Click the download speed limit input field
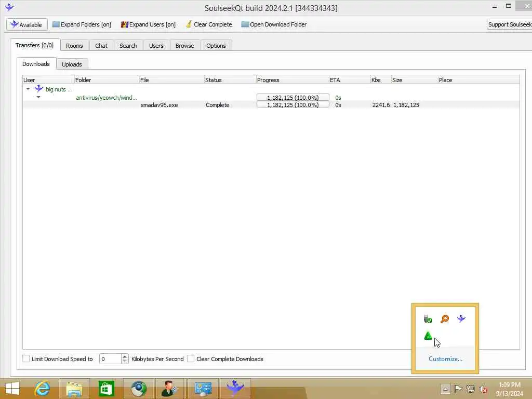The width and height of the screenshot is (532, 399). pyautogui.click(x=110, y=358)
